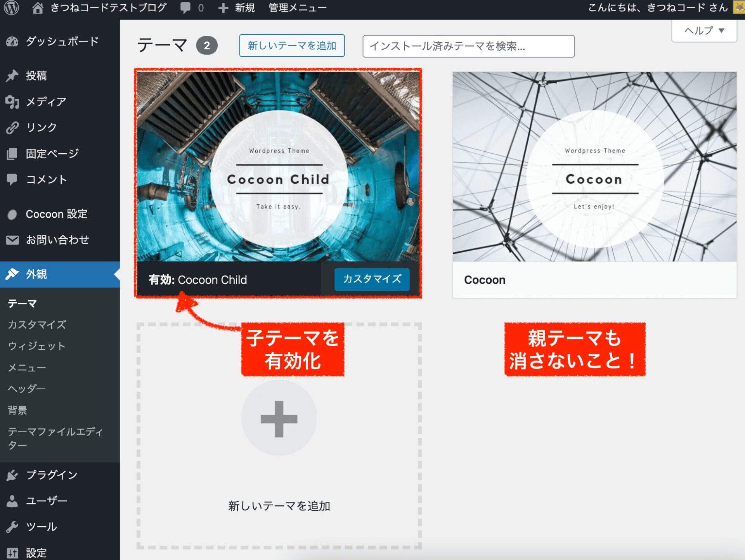The height and width of the screenshot is (560, 745).
Task: Open 管理メニュー in the admin bar
Action: point(296,7)
